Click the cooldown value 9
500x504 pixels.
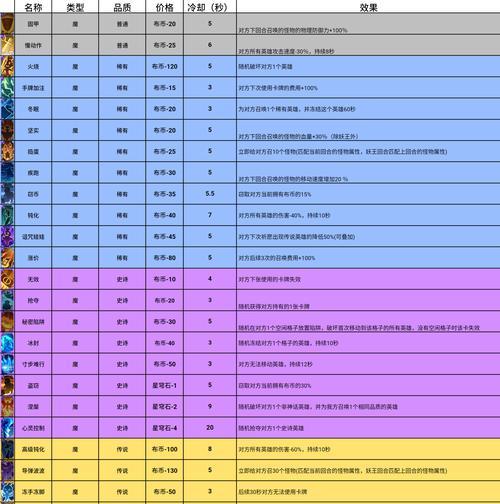coord(210,406)
